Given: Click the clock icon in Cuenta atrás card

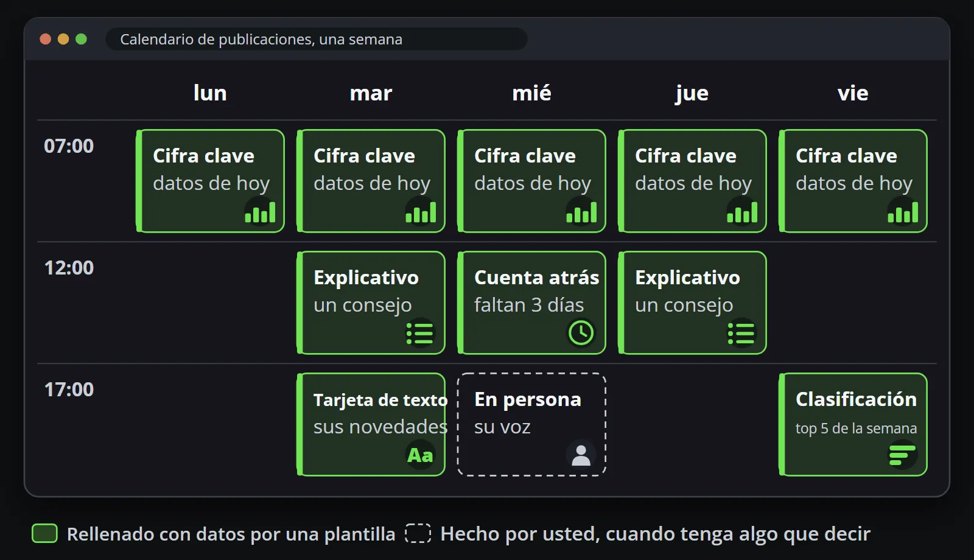Looking at the screenshot, I should click(x=581, y=333).
